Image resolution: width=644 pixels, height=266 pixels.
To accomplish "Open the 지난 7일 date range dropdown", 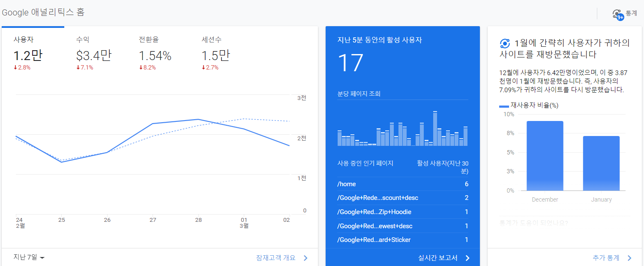I will [29, 257].
